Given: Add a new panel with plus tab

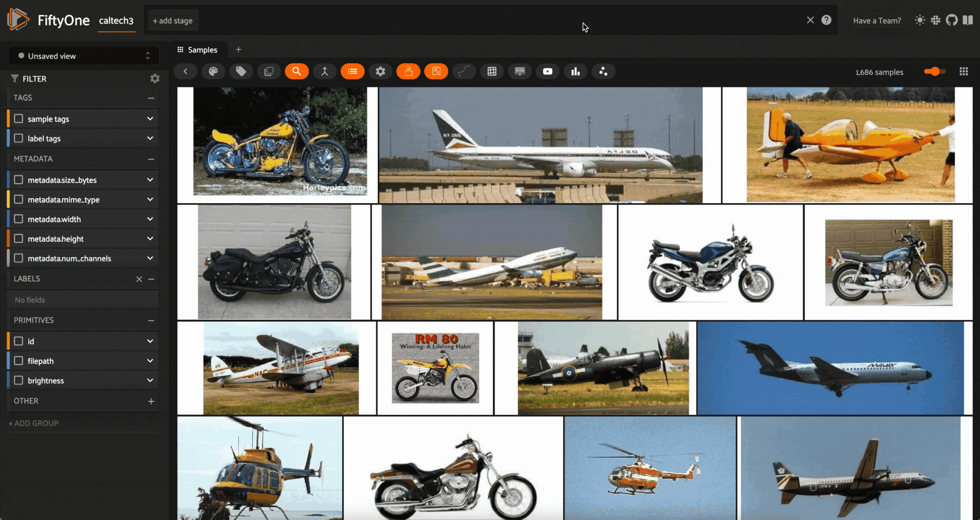Looking at the screenshot, I should pyautogui.click(x=238, y=50).
